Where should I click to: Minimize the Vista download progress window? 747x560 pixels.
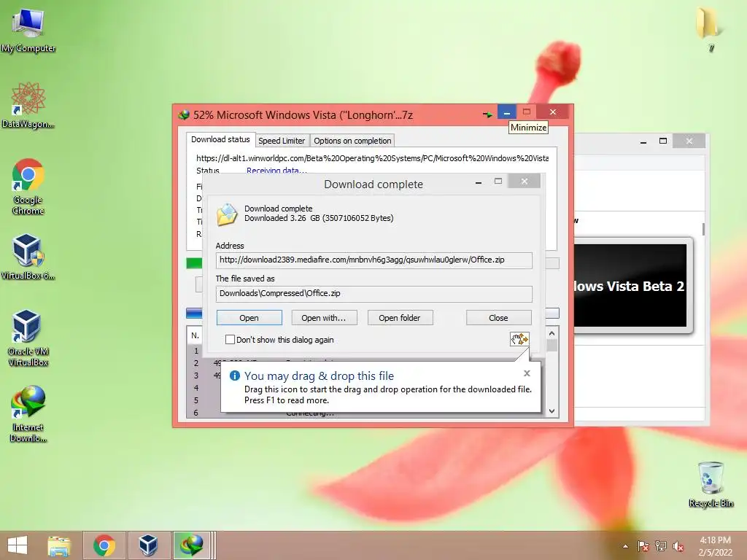[507, 112]
